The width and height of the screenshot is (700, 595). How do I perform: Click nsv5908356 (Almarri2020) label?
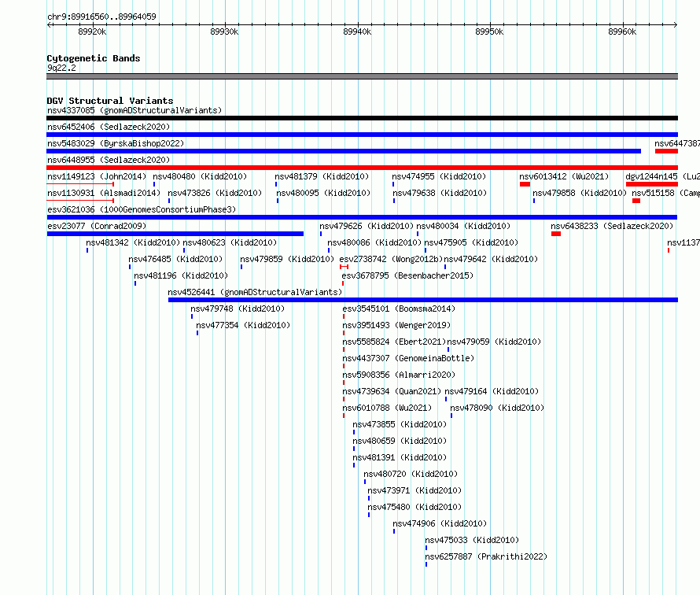(399, 375)
